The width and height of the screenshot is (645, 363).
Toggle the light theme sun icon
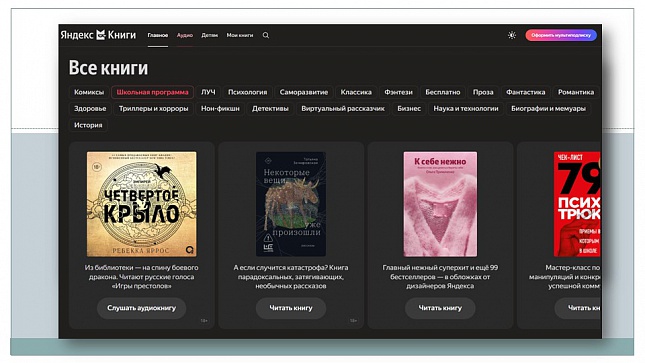(x=512, y=35)
